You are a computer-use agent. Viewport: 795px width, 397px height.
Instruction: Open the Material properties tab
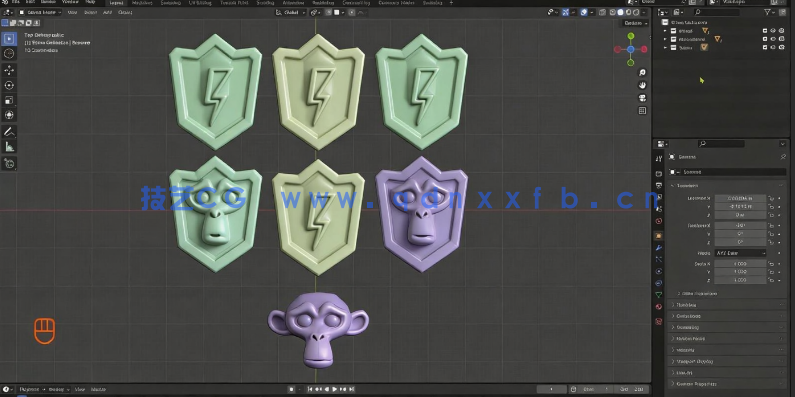coord(659,307)
